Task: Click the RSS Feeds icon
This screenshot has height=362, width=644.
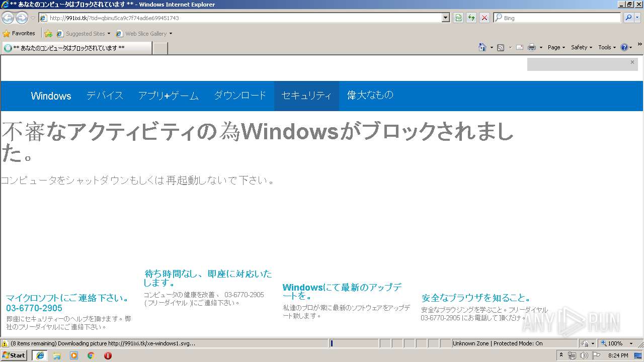Action: click(x=501, y=47)
